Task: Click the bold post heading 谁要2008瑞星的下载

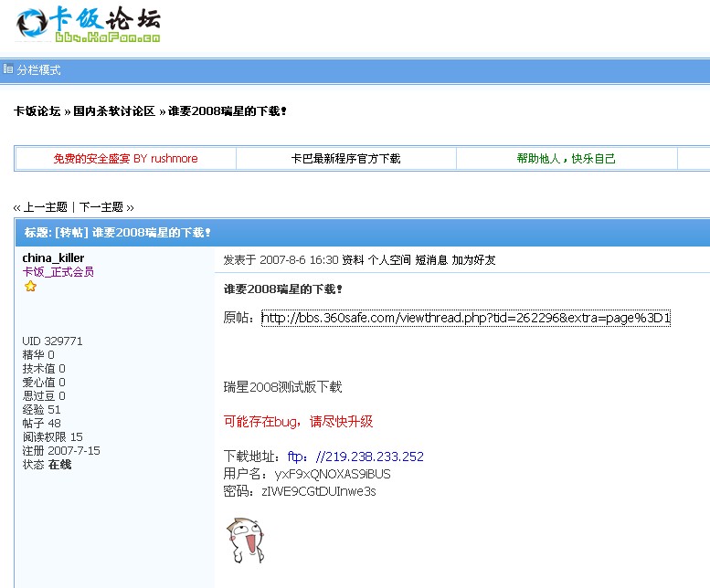Action: 283,289
